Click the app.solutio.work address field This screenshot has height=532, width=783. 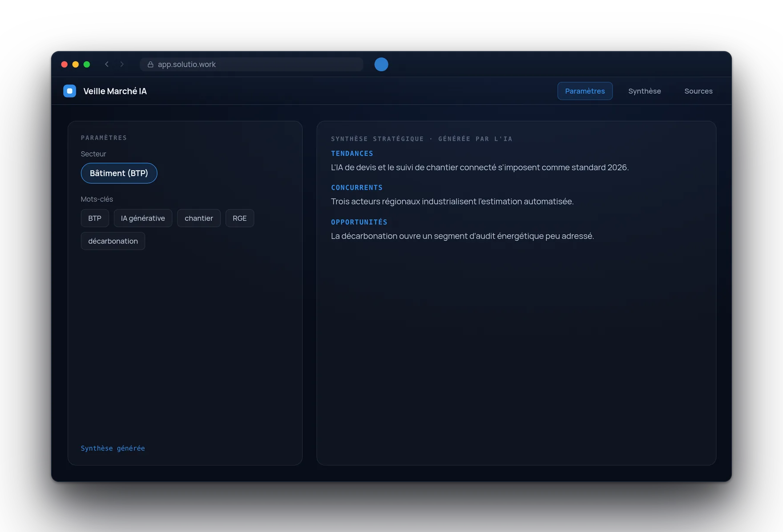[x=252, y=64]
